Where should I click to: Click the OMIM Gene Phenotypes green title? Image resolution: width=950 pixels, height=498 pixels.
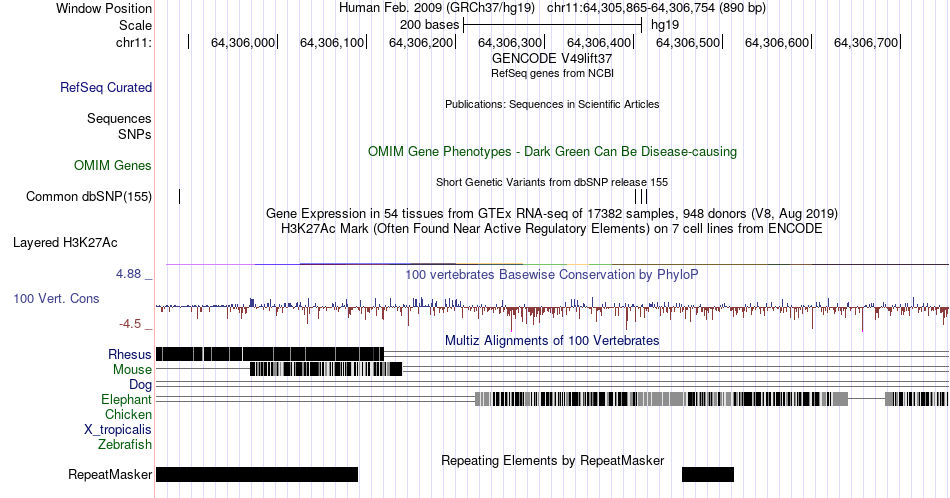click(552, 151)
